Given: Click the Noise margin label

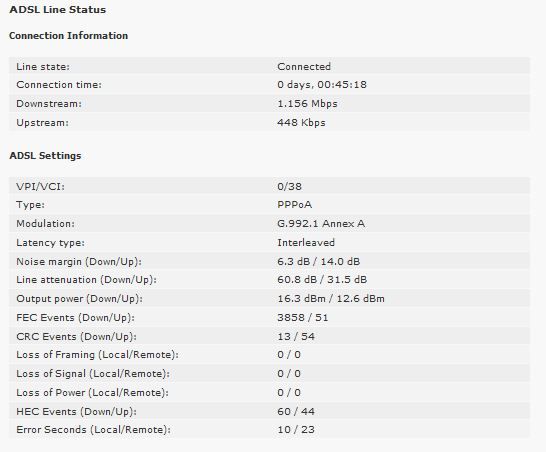Looking at the screenshot, I should (x=79, y=262).
